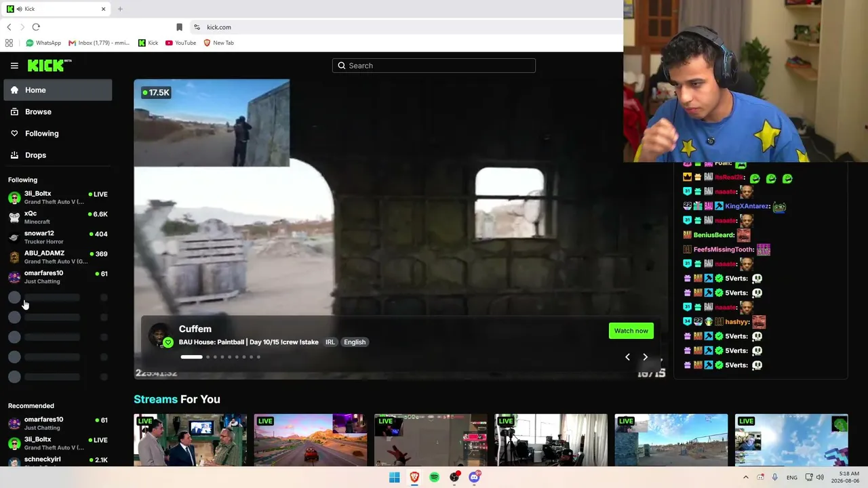Go to previous featured stream arrow

coord(627,357)
